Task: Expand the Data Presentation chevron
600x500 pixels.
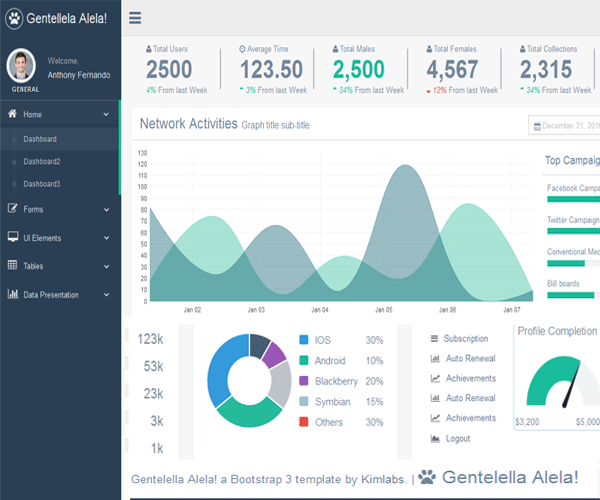Action: tap(106, 295)
